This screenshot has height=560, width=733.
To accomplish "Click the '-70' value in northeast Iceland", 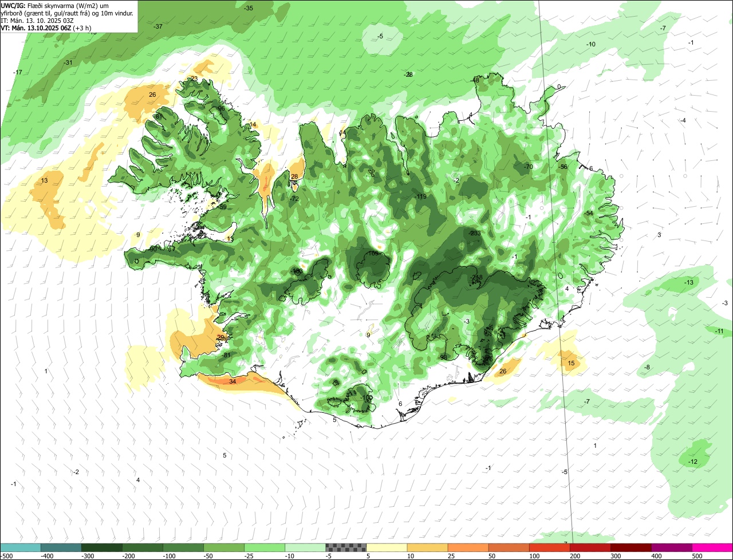I will click(x=528, y=167).
